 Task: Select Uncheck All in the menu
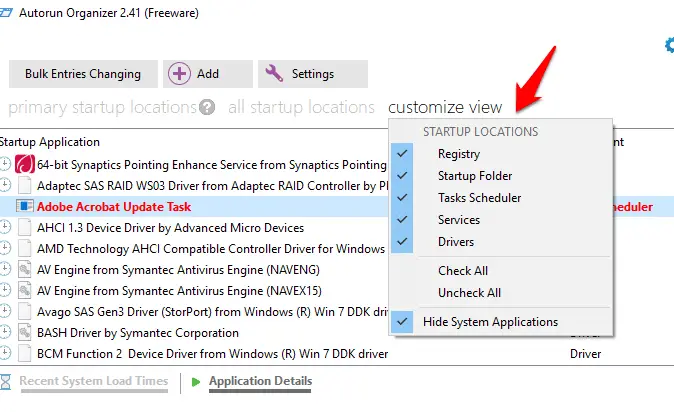tap(469, 293)
